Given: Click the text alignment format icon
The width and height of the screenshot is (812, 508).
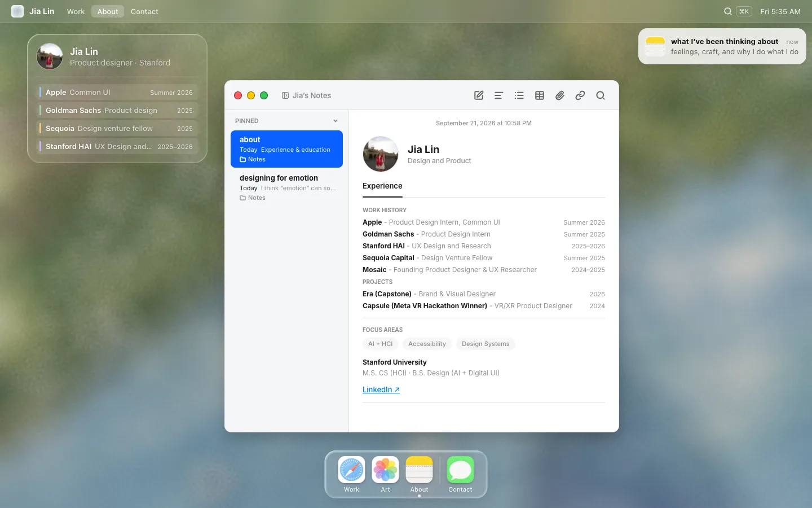Looking at the screenshot, I should coord(498,95).
